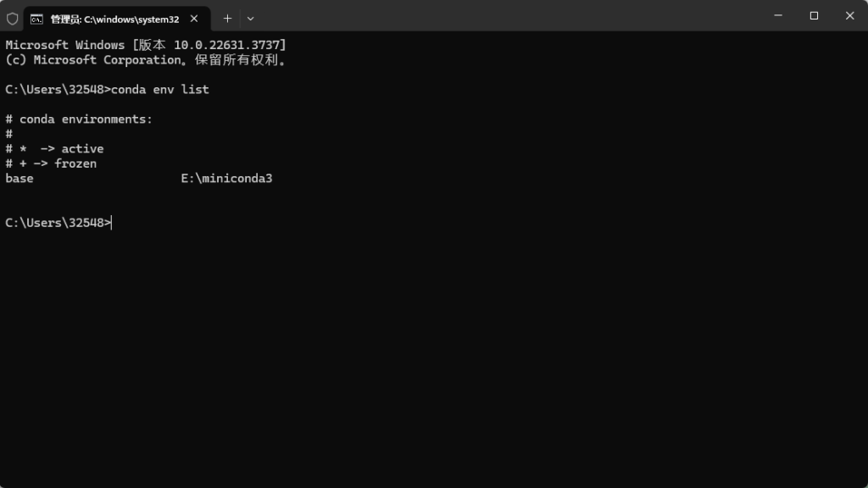
Task: Click the 'conda env list' command text
Action: pyautogui.click(x=159, y=89)
